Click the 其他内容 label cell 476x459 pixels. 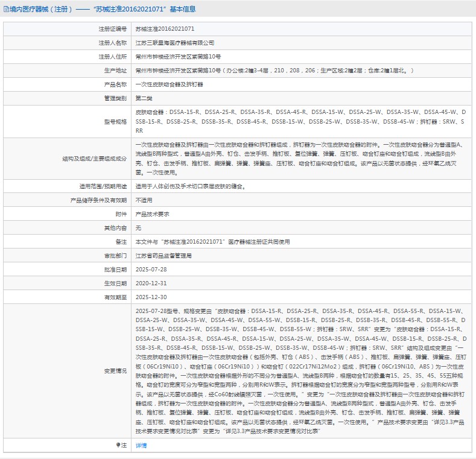(x=67, y=228)
